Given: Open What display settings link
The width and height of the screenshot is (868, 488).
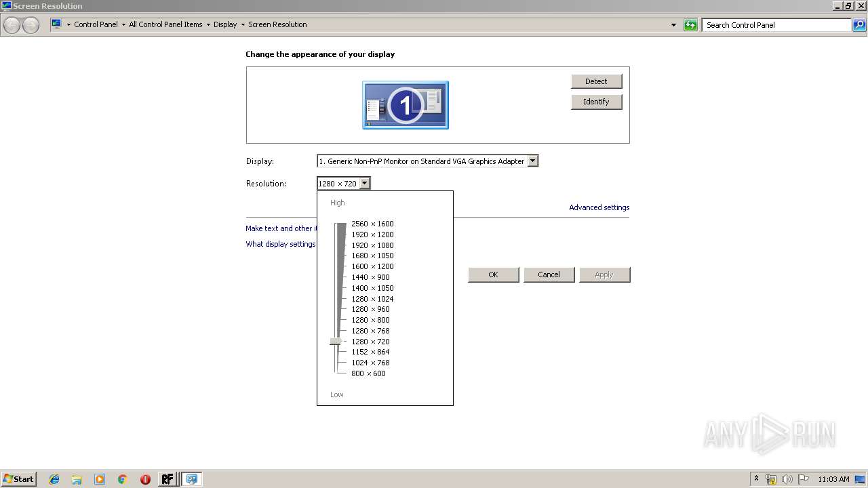Looking at the screenshot, I should [x=281, y=244].
